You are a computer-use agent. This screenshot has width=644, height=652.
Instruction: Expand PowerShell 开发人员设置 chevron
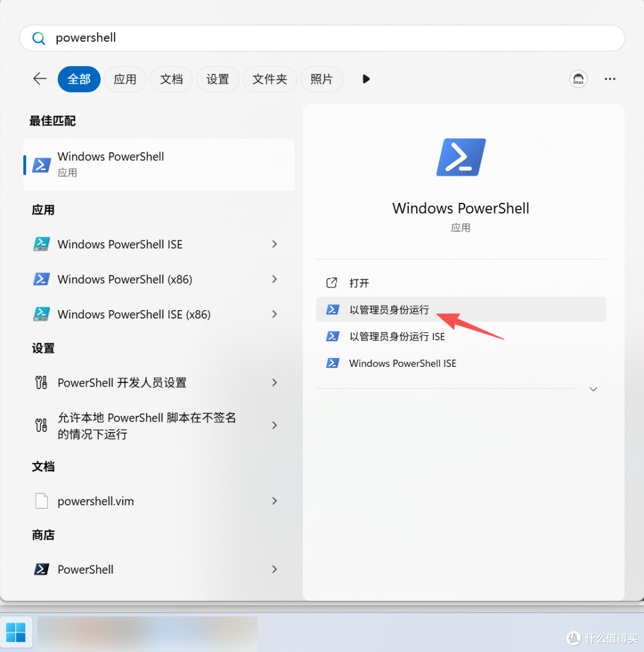pos(274,382)
